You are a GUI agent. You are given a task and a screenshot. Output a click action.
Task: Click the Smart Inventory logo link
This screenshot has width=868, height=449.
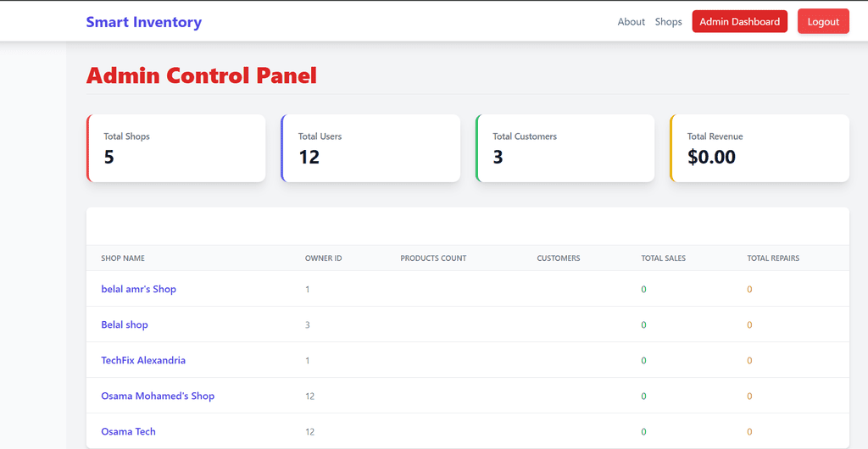[x=143, y=22]
